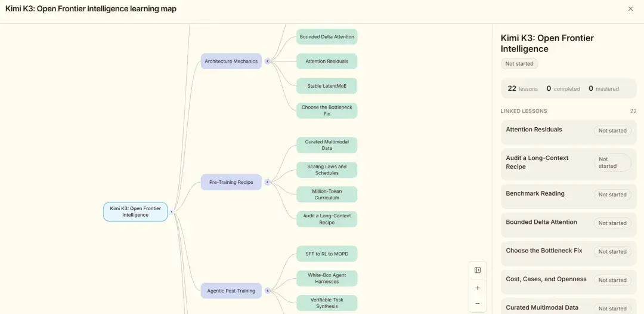Open Audit a Long-Context Recipe lesson card
The width and height of the screenshot is (644, 314).
(x=568, y=164)
